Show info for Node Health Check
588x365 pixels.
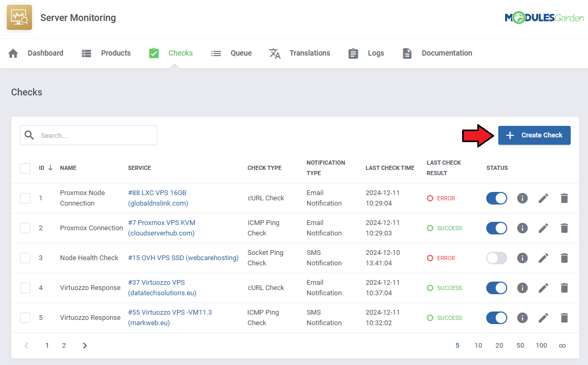522,258
